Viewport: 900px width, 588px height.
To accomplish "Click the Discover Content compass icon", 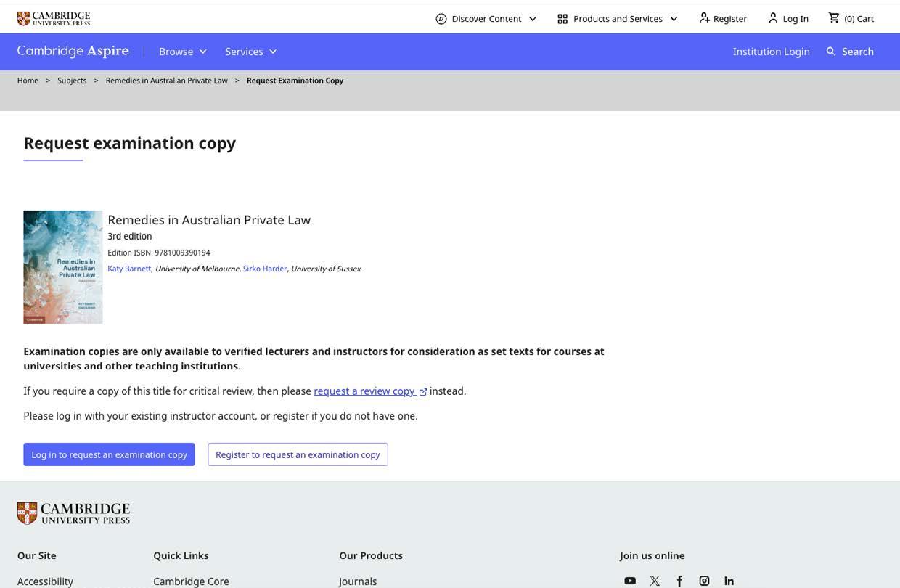I will tap(441, 19).
